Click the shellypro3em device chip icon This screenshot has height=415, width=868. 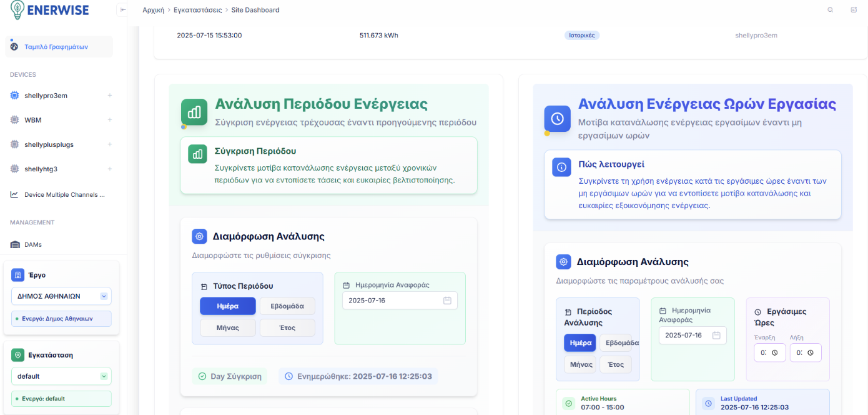(14, 96)
